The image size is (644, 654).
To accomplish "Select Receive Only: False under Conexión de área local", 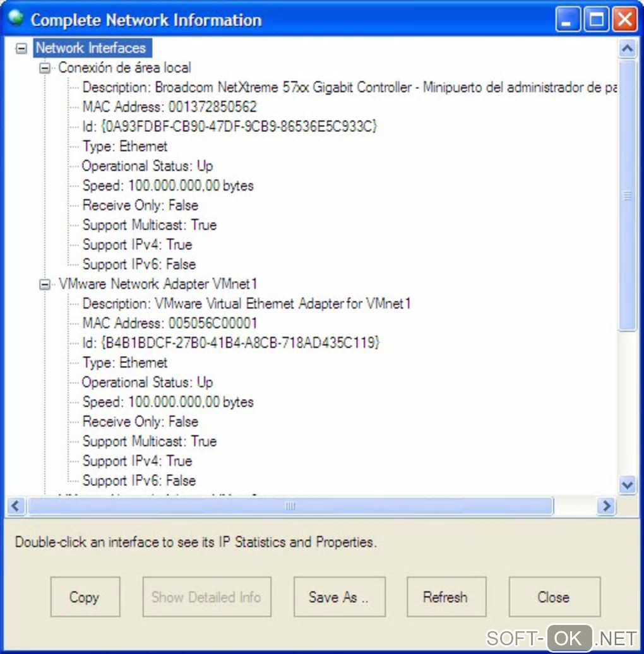I will click(140, 205).
